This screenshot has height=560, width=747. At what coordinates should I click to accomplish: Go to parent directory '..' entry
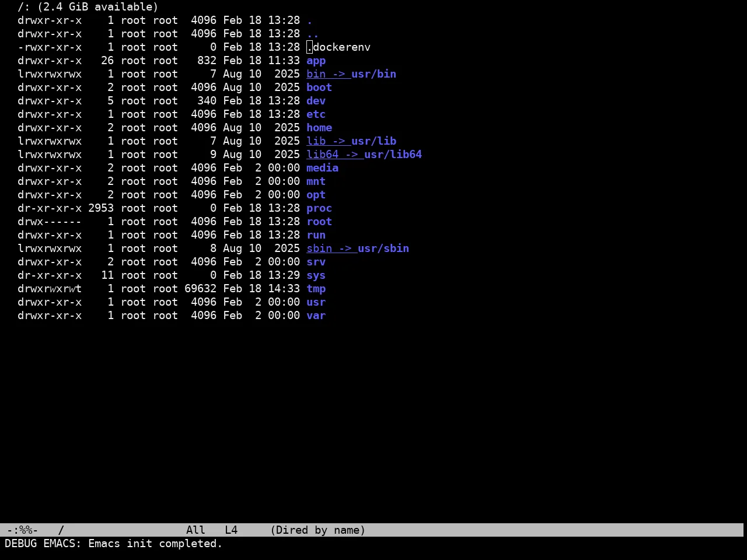[x=313, y=34]
